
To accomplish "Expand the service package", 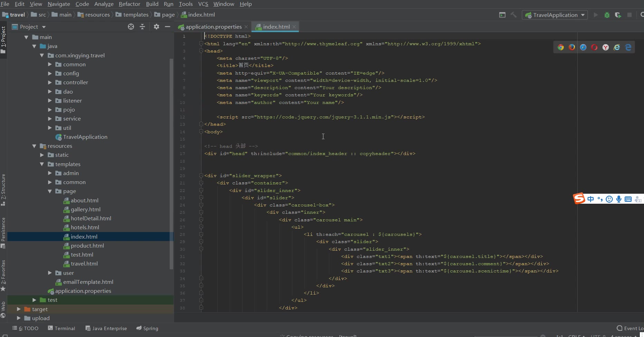I will point(50,118).
